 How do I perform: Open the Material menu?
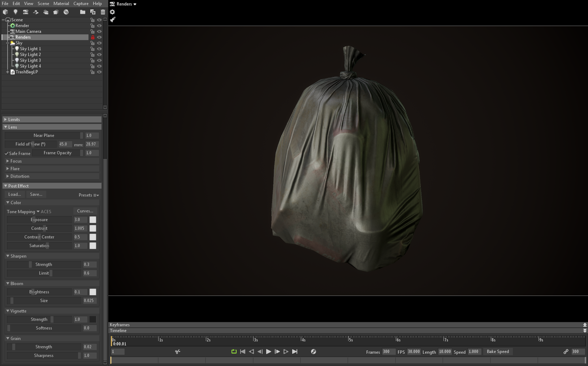pyautogui.click(x=61, y=4)
